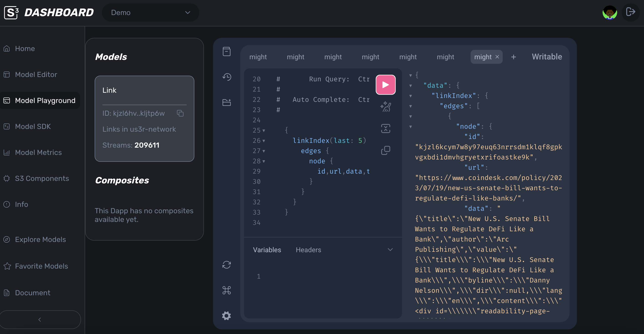
Task: Fold the linkIndex query line
Action: (264, 141)
